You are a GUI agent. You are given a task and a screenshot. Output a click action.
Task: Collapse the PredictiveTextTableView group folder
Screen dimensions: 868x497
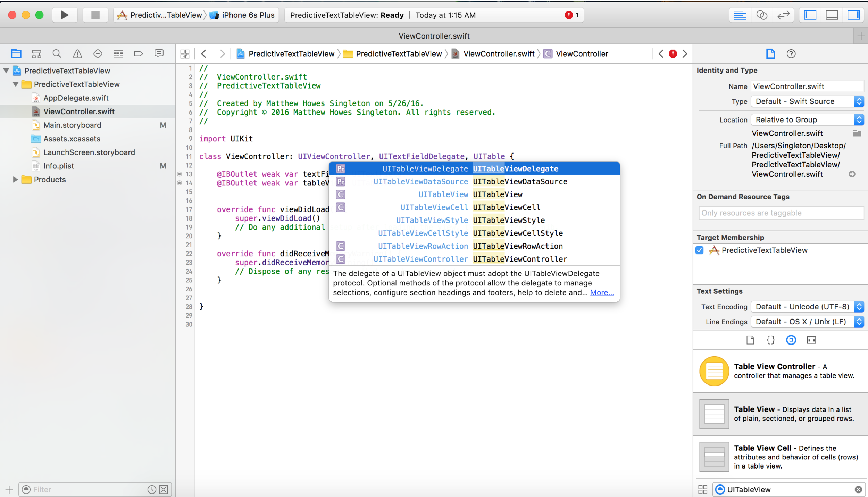point(16,84)
